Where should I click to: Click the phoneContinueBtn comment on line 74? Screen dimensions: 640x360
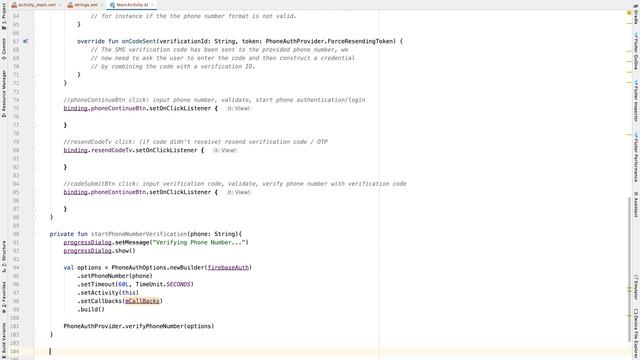pos(214,100)
